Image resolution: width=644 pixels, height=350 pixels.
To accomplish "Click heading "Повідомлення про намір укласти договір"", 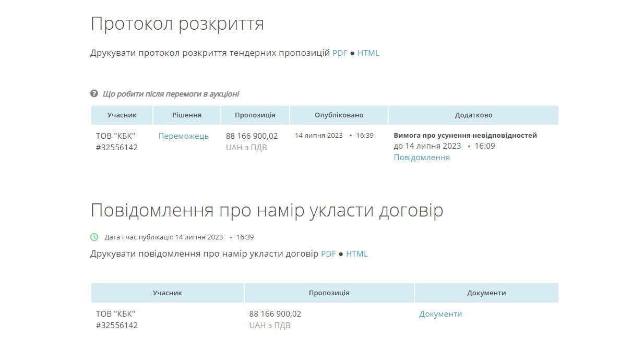I will pyautogui.click(x=267, y=210).
